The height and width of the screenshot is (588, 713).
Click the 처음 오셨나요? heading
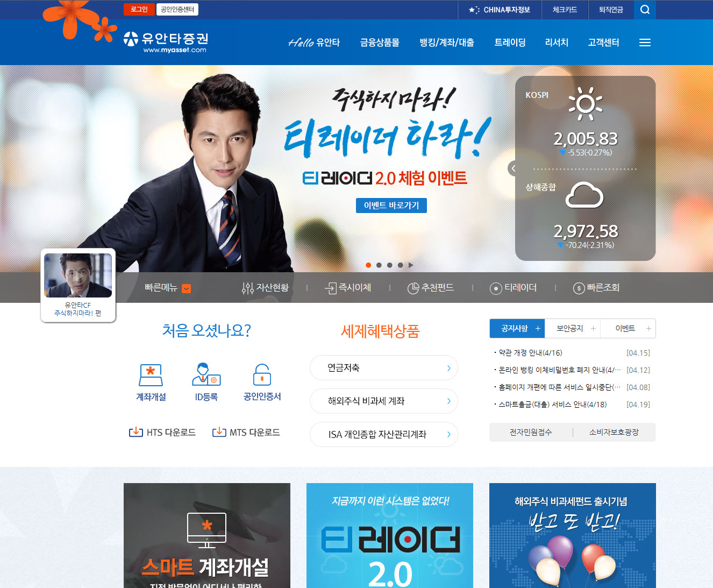[206, 330]
